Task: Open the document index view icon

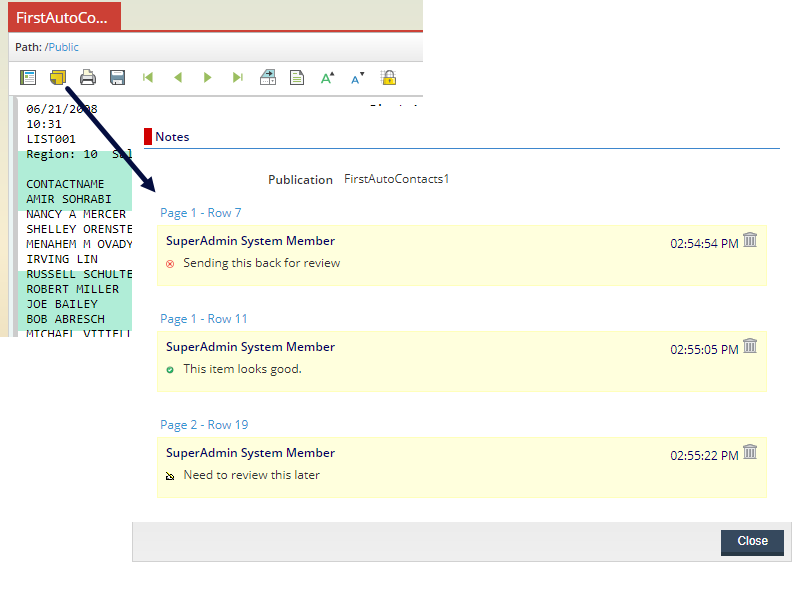Action: pyautogui.click(x=28, y=78)
